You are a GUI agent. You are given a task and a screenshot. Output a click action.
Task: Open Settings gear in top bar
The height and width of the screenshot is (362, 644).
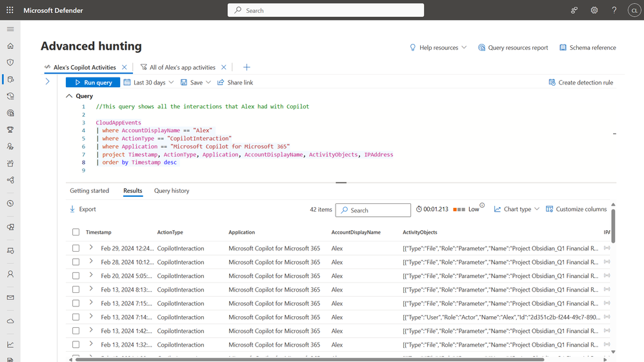(x=594, y=10)
